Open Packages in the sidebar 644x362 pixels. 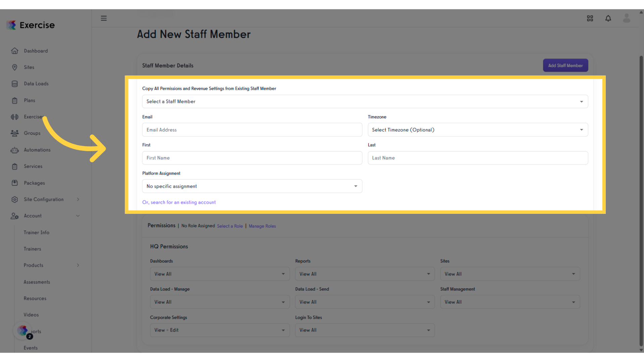(x=34, y=183)
